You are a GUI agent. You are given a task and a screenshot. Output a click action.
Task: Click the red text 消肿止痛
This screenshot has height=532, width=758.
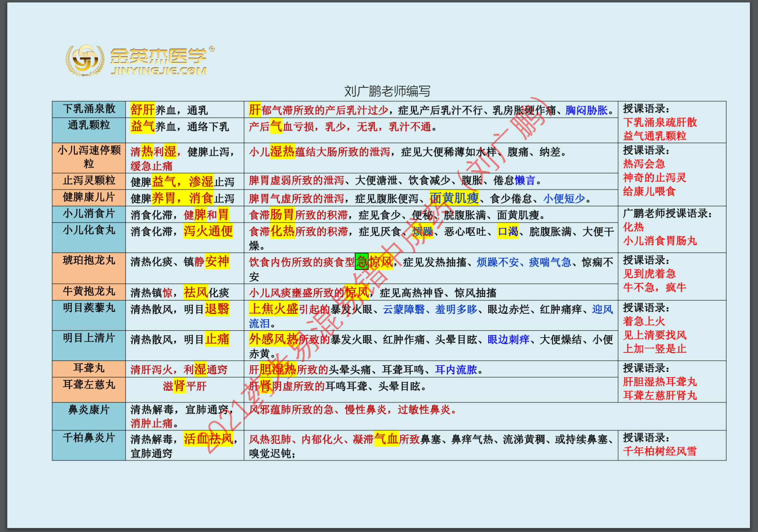click(x=151, y=423)
